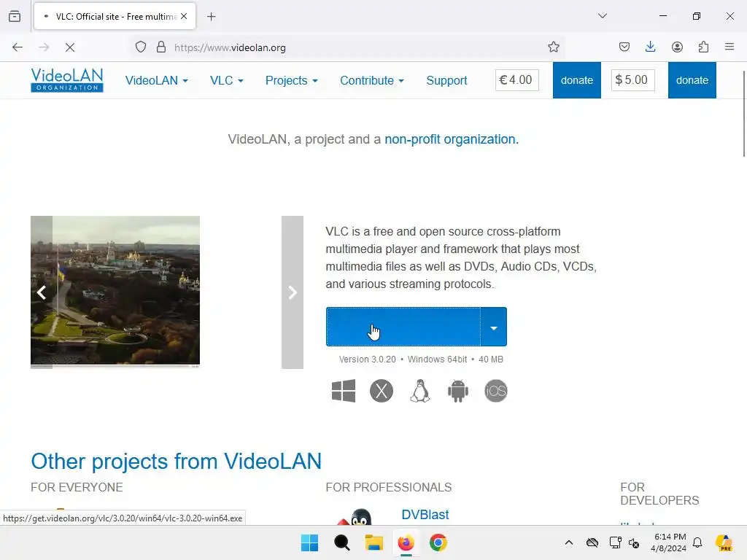This screenshot has width=747, height=560.
Task: Edit the dollar donation amount field
Action: pyautogui.click(x=632, y=80)
